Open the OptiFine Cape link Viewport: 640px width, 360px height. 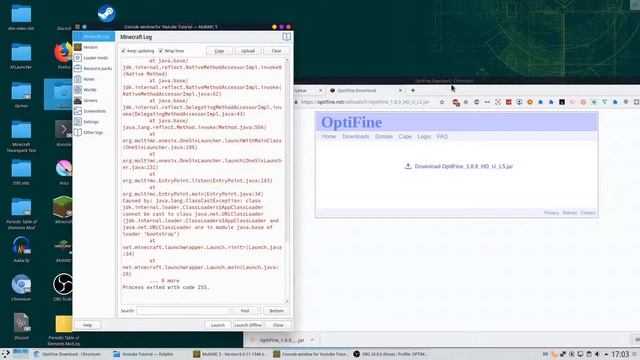pos(405,136)
